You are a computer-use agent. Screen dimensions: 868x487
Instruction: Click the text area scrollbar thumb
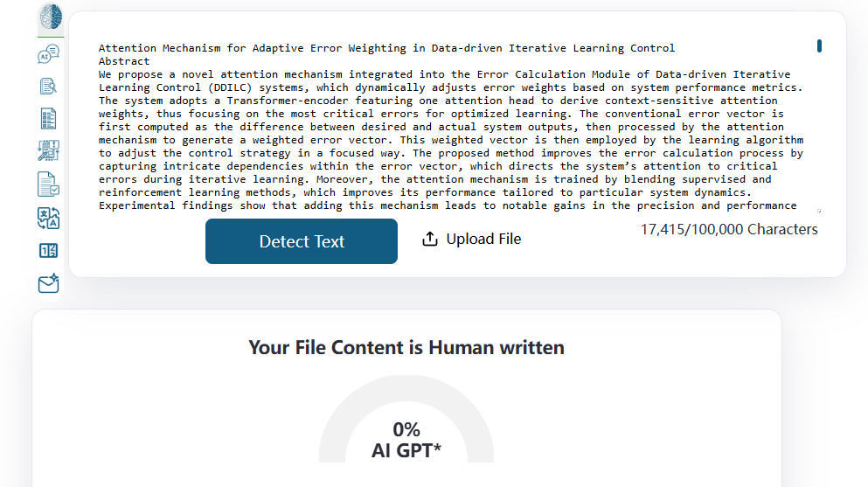[819, 46]
